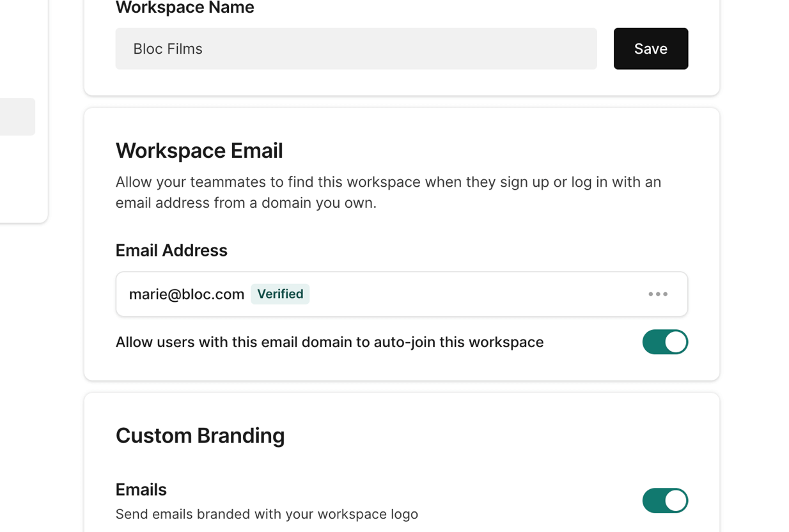This screenshot has height=532, width=789.
Task: Click the blank area of the left sidebar panel
Action: click(x=23, y=179)
